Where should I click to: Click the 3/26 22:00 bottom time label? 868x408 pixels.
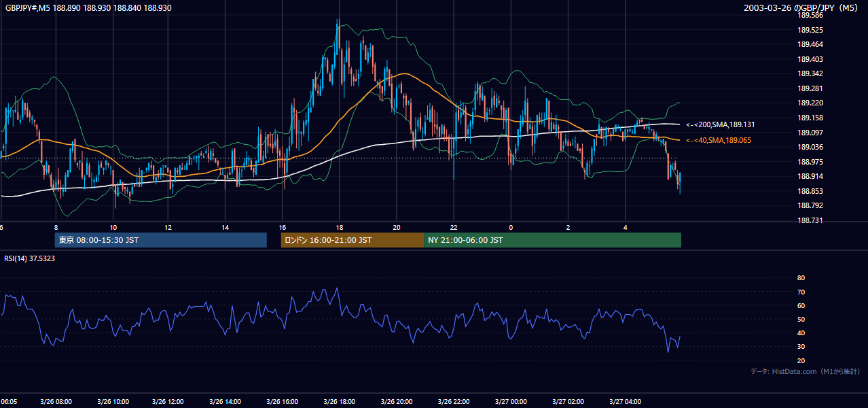pyautogui.click(x=454, y=401)
